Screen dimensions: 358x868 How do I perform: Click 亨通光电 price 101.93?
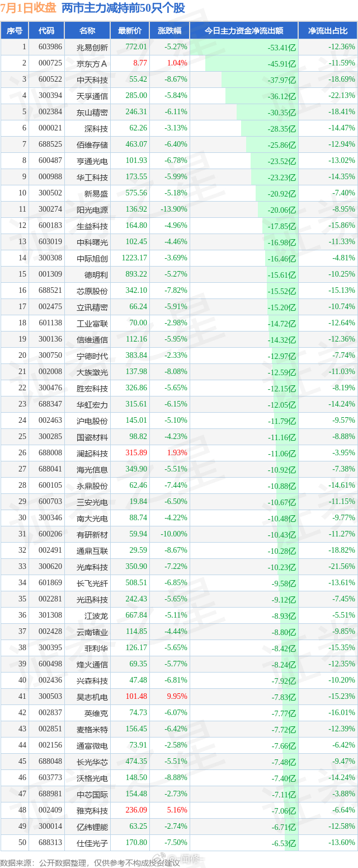[136, 161]
